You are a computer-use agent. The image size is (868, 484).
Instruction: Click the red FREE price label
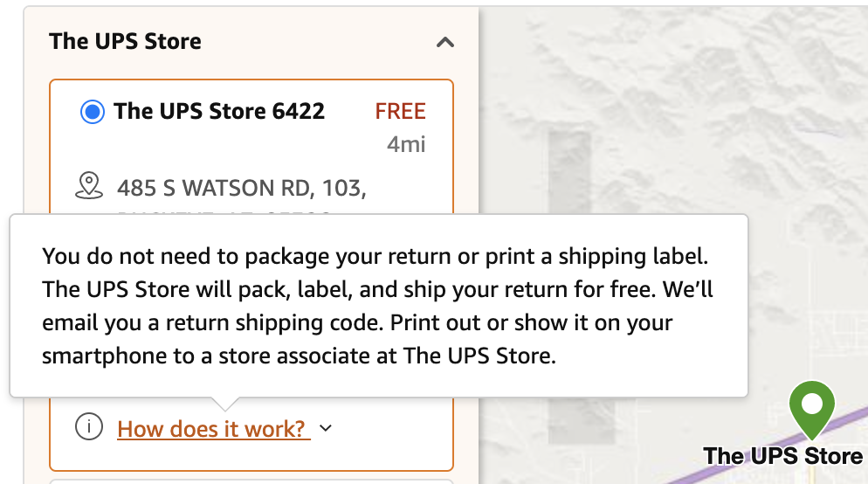coord(400,112)
